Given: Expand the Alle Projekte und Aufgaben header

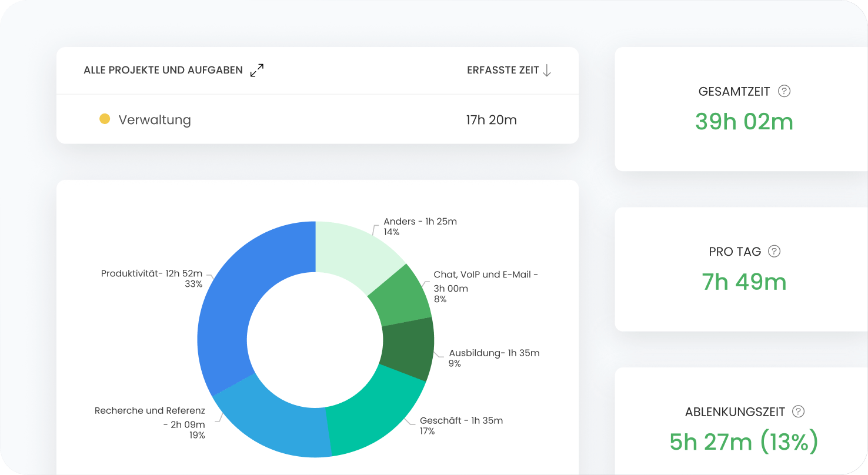Looking at the screenshot, I should point(163,71).
